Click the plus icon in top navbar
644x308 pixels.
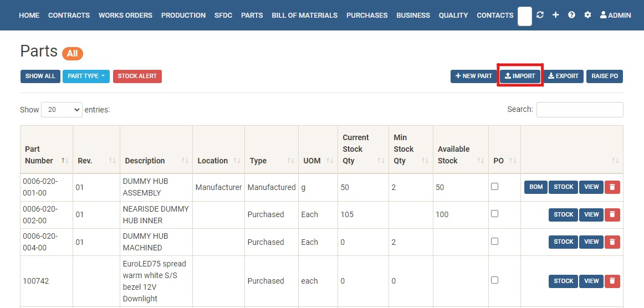(555, 15)
